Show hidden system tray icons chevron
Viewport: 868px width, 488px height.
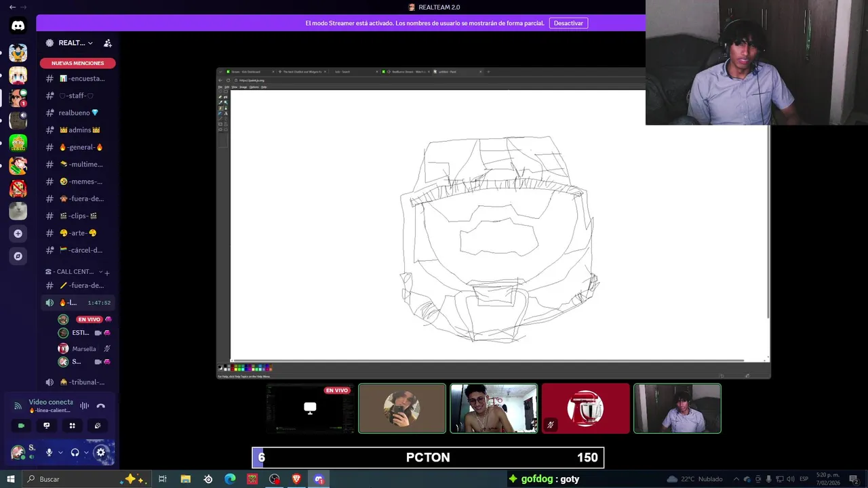point(736,479)
